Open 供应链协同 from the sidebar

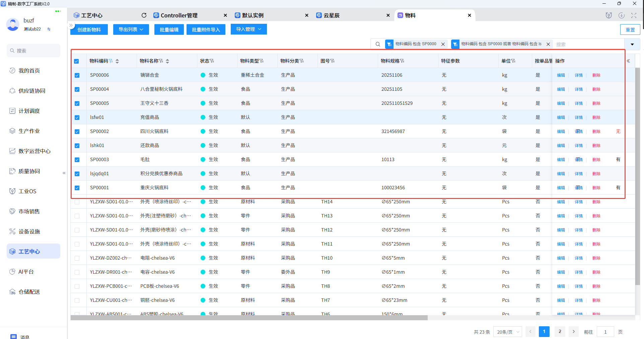32,91
